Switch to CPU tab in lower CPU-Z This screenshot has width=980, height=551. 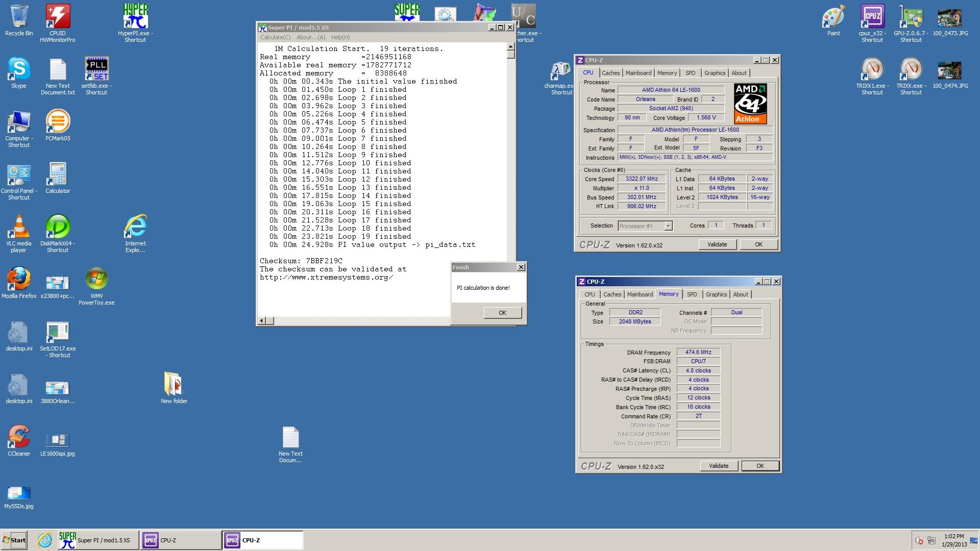point(590,294)
